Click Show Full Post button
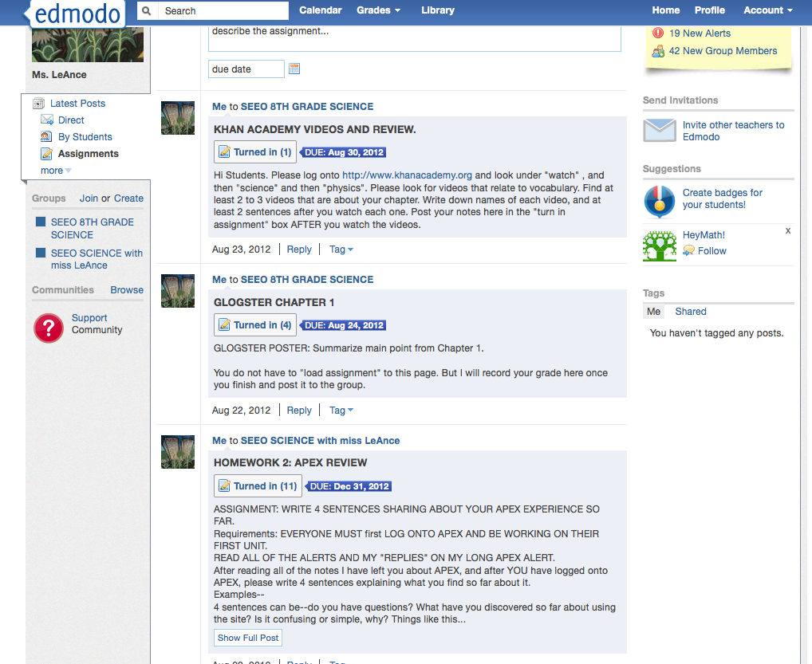 click(x=248, y=638)
